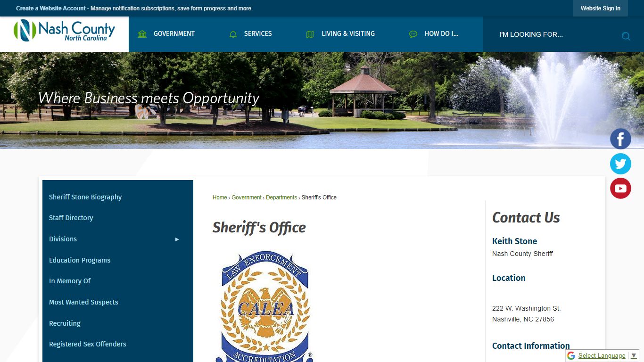This screenshot has width=644, height=362.
Task: Open the Facebook social icon
Action: (x=620, y=139)
